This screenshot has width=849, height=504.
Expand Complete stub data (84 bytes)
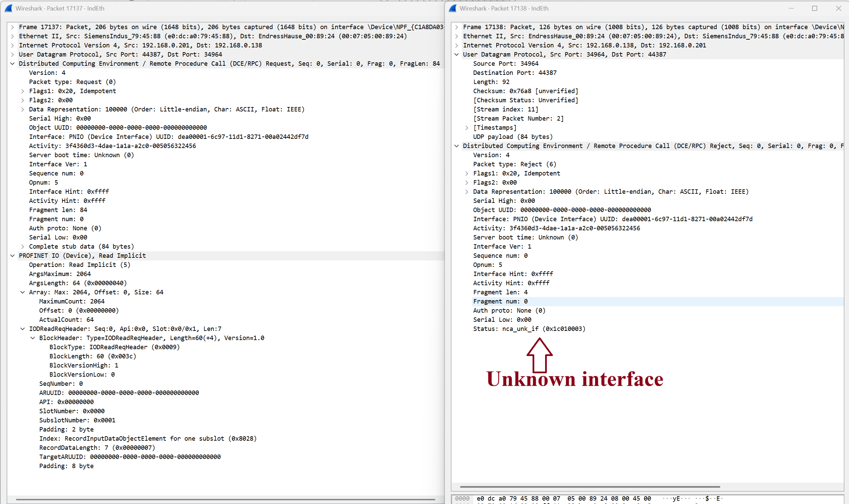22,247
